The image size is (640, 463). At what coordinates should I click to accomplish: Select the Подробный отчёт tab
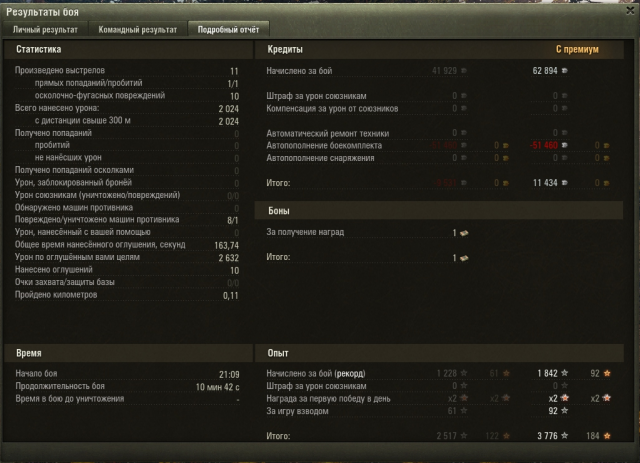pyautogui.click(x=228, y=29)
